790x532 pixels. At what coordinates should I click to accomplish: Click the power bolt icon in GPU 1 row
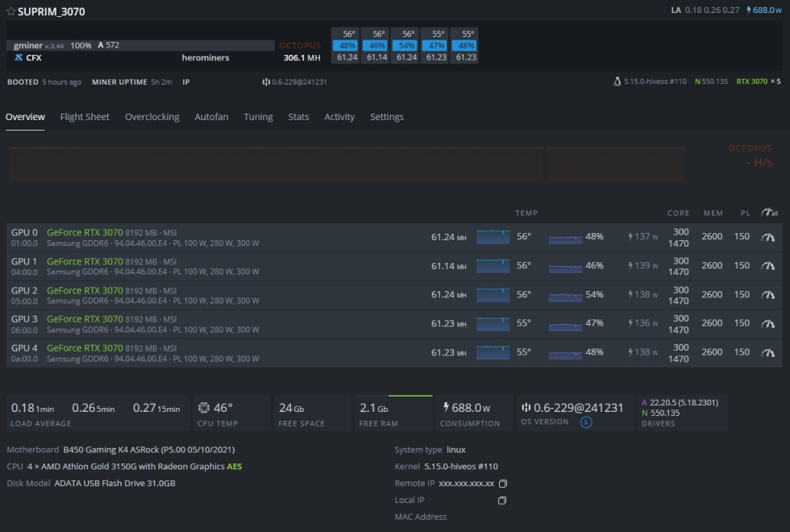coord(630,265)
